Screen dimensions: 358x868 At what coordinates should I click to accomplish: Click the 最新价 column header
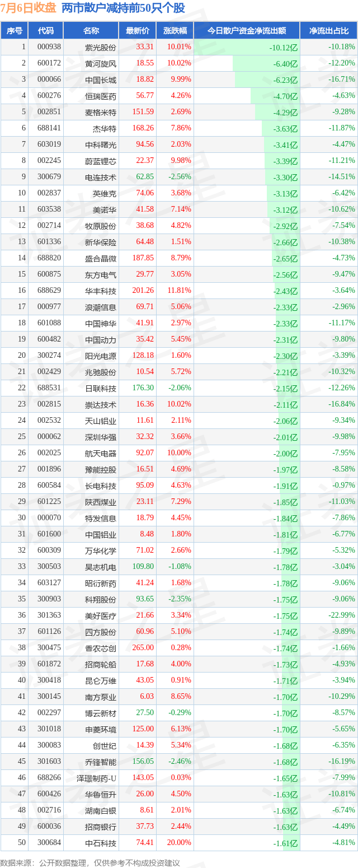[x=138, y=31]
